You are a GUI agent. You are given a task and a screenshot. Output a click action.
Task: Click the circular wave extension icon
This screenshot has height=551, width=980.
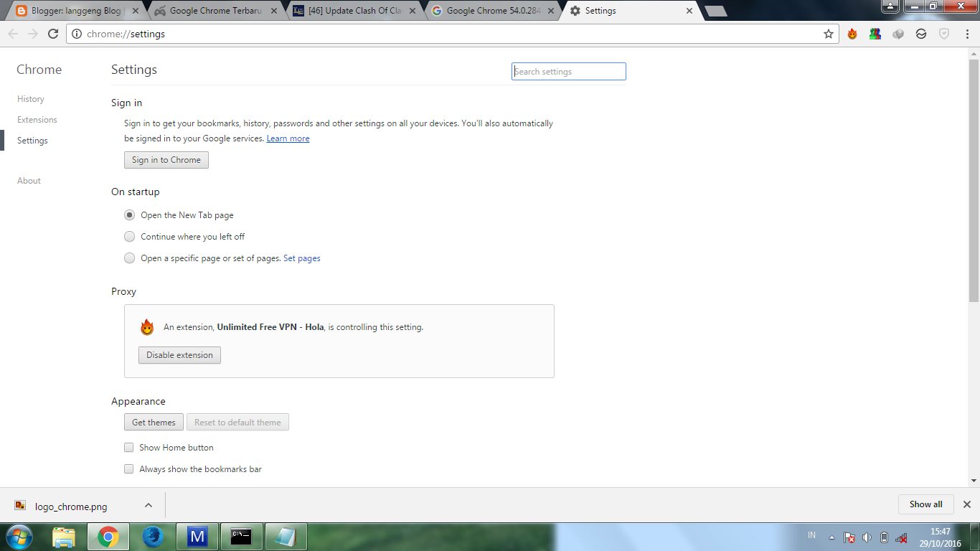(921, 34)
